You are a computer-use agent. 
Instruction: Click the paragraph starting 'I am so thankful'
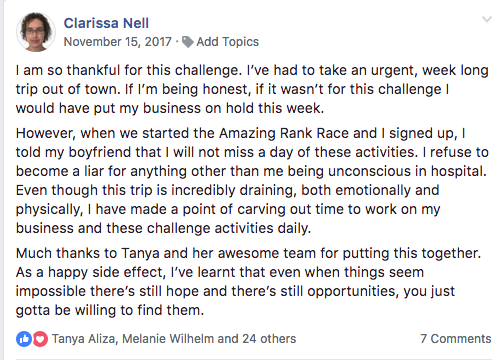pos(252,89)
